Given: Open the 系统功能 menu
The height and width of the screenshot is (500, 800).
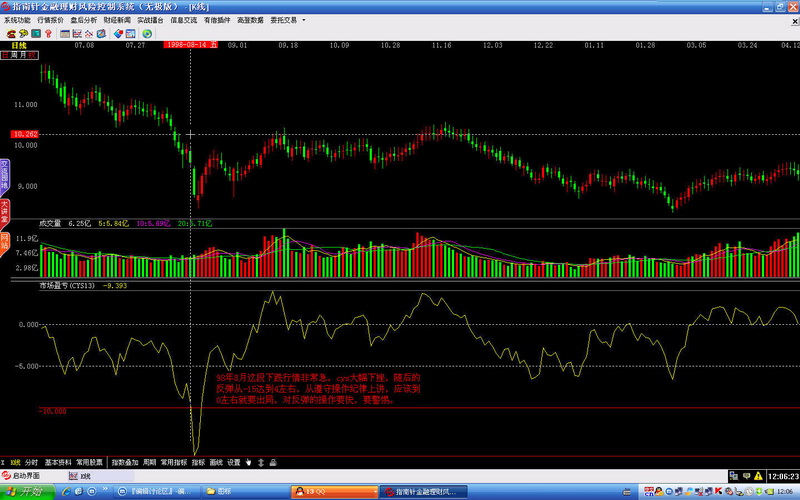Looking at the screenshot, I should coord(17,19).
